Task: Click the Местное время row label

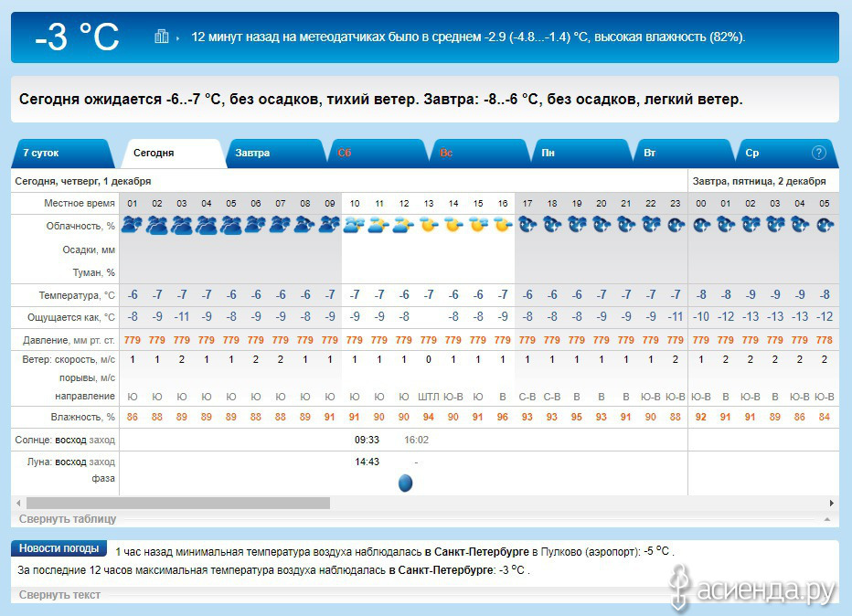Action: (80, 203)
